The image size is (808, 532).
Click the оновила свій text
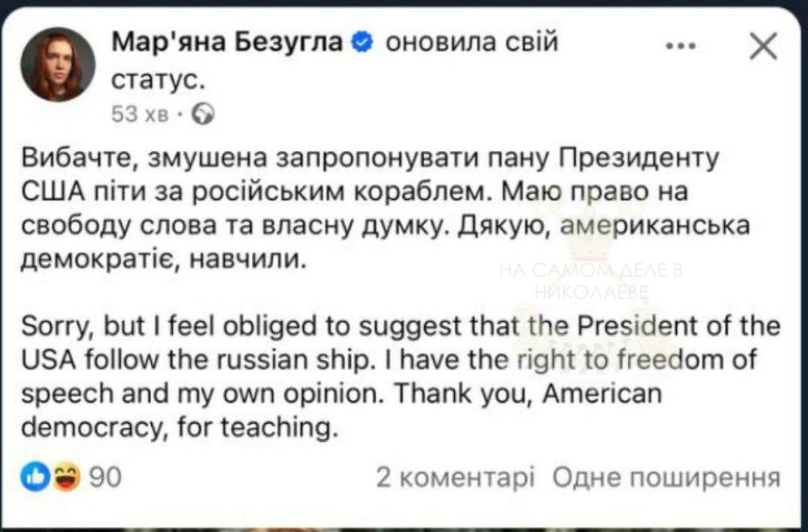click(472, 42)
